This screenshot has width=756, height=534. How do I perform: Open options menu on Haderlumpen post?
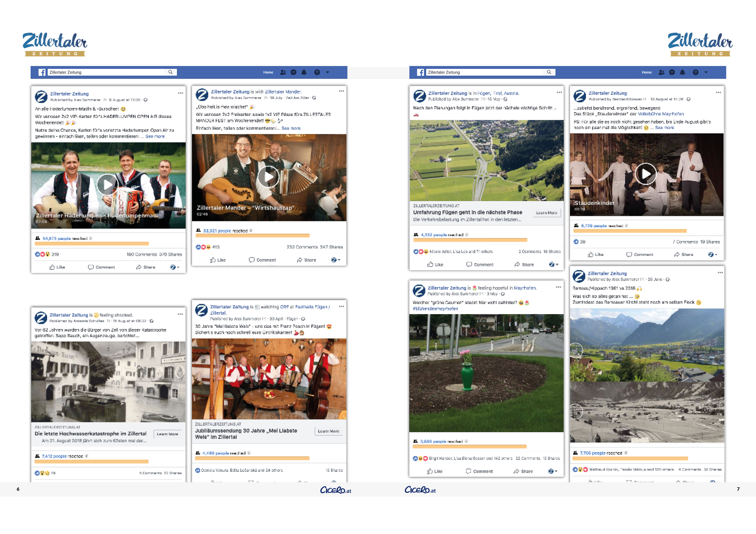(180, 93)
